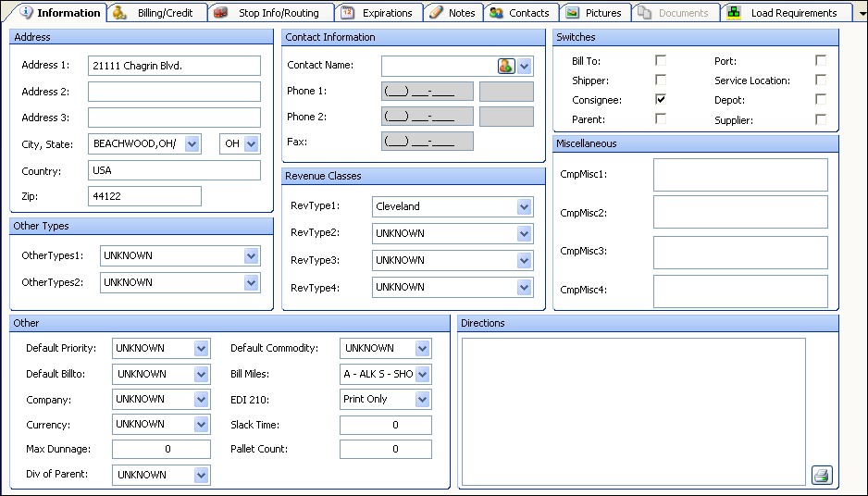Click the Billing/Credit tab coins icon
The height and width of the screenshot is (496, 868).
point(120,13)
